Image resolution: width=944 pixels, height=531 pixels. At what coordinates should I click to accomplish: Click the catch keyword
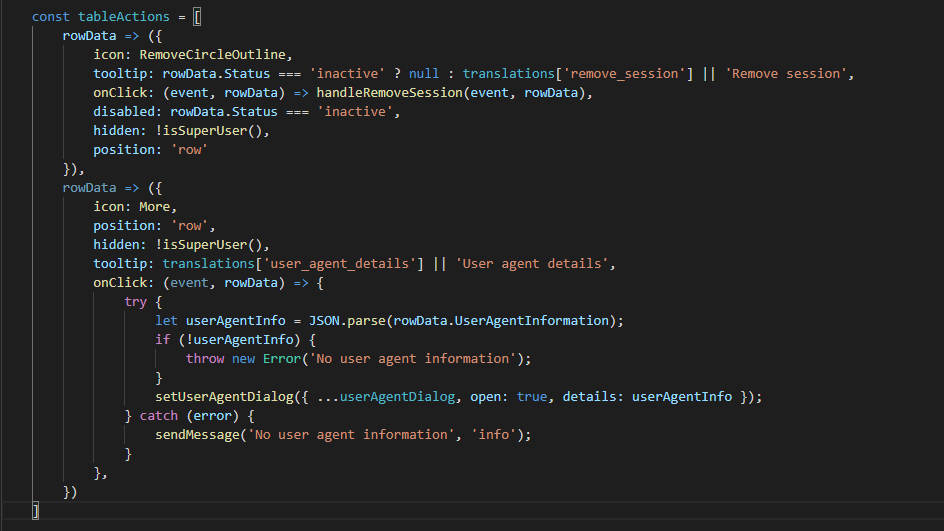(x=158, y=416)
